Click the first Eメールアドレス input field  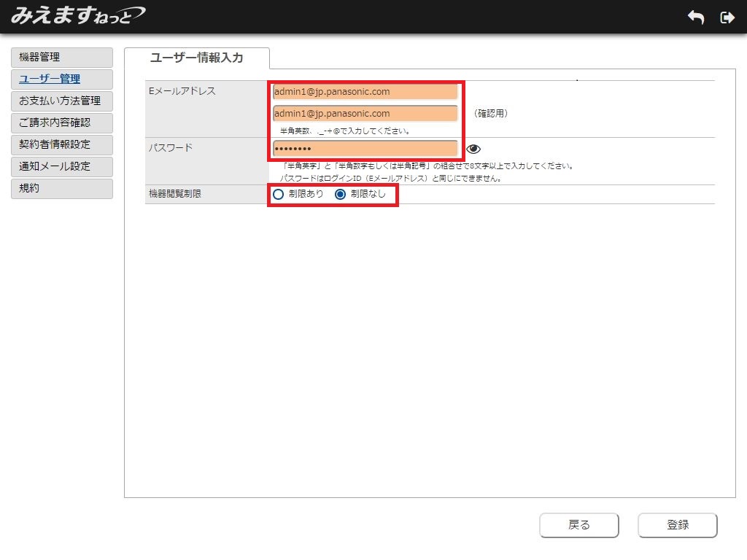(365, 92)
